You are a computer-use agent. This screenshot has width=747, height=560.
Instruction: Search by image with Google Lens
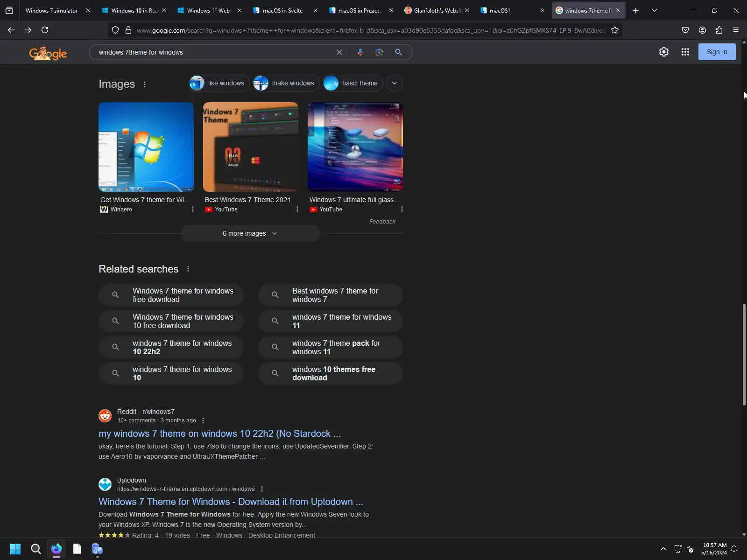coord(379,52)
